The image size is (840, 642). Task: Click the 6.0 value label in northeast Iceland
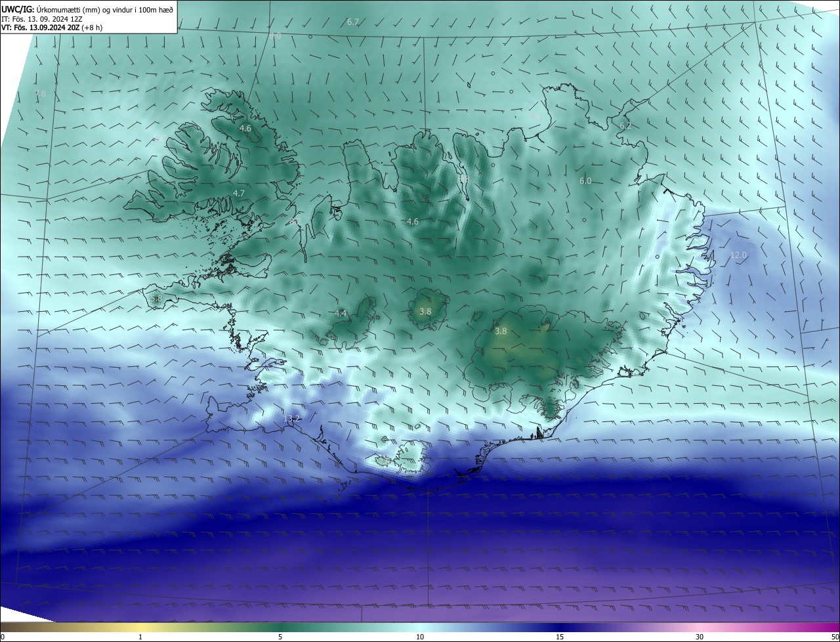tap(585, 181)
